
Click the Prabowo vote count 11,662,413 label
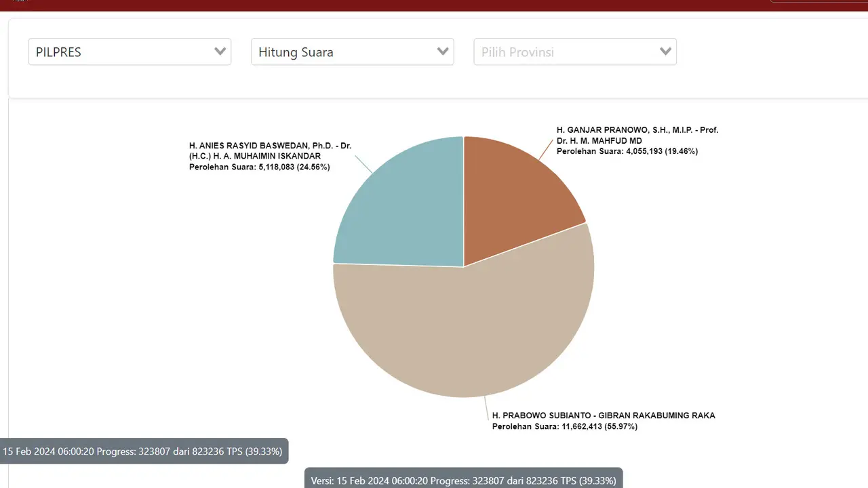pyautogui.click(x=564, y=426)
